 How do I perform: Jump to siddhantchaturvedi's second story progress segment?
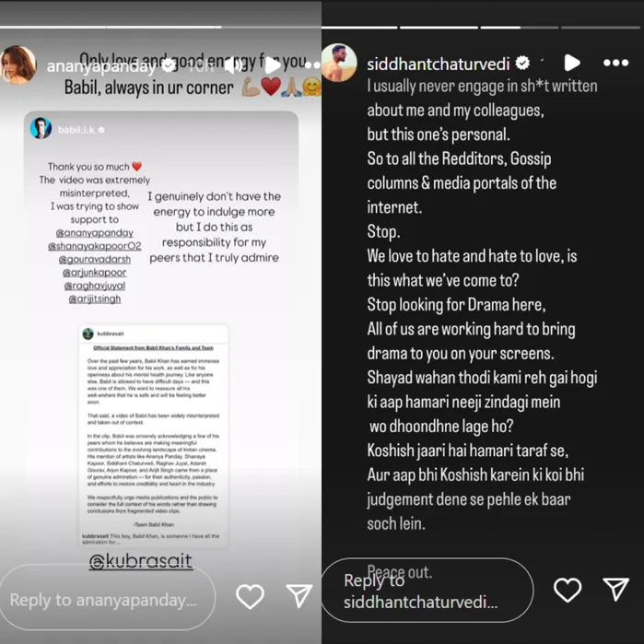(439, 28)
